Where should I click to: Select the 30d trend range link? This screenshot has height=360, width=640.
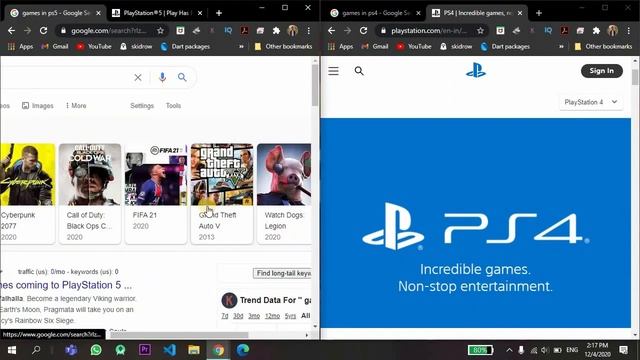tap(238, 316)
